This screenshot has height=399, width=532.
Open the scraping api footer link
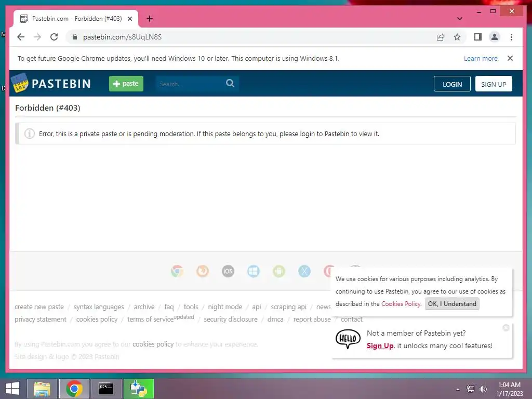(x=288, y=307)
